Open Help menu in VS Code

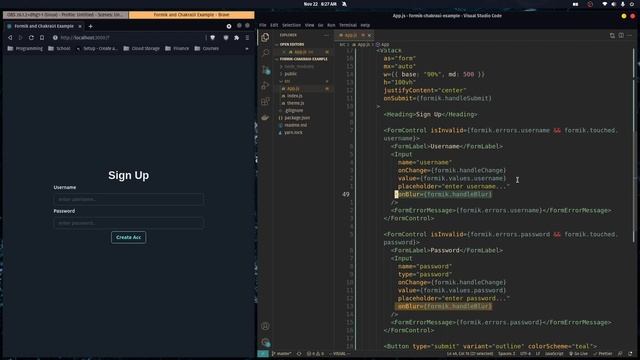(x=365, y=25)
